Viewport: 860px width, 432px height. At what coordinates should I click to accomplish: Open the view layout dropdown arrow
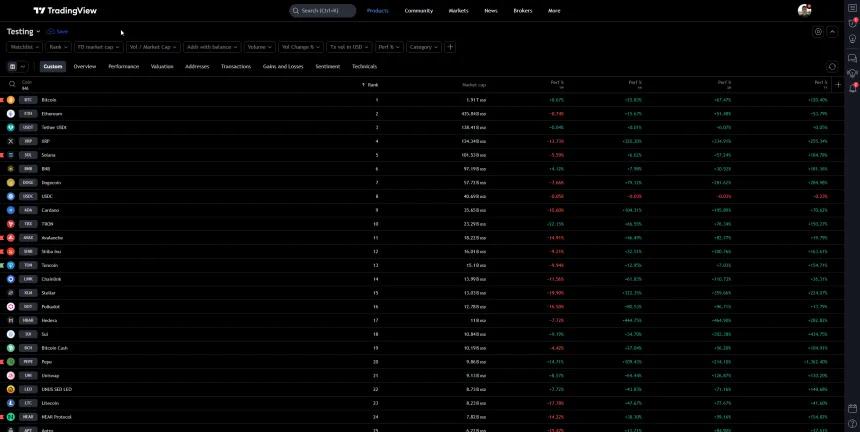click(22, 67)
